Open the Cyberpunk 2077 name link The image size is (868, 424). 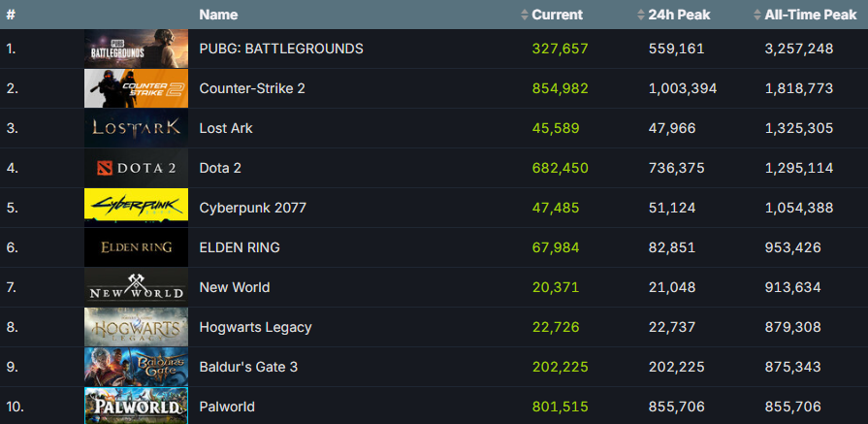252,209
